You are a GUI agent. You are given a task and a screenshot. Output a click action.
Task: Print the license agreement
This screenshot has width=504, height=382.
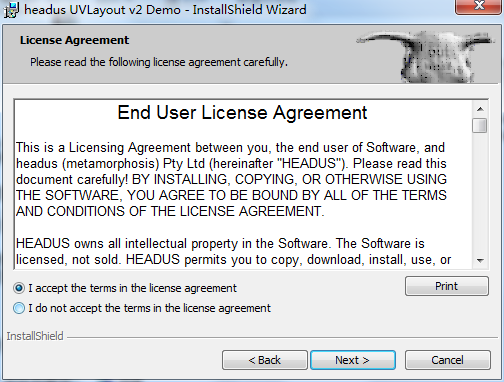point(447,286)
